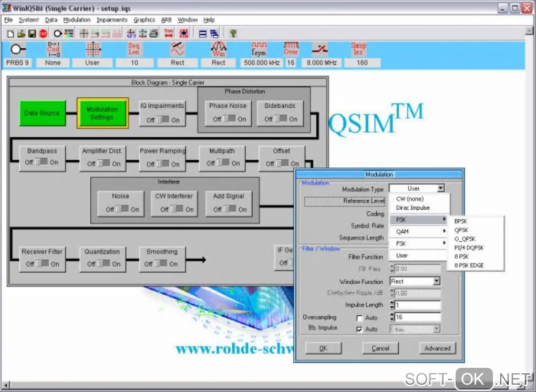Click the Modulation Settings block
Viewport: 536px width, 392px height.
click(x=102, y=113)
